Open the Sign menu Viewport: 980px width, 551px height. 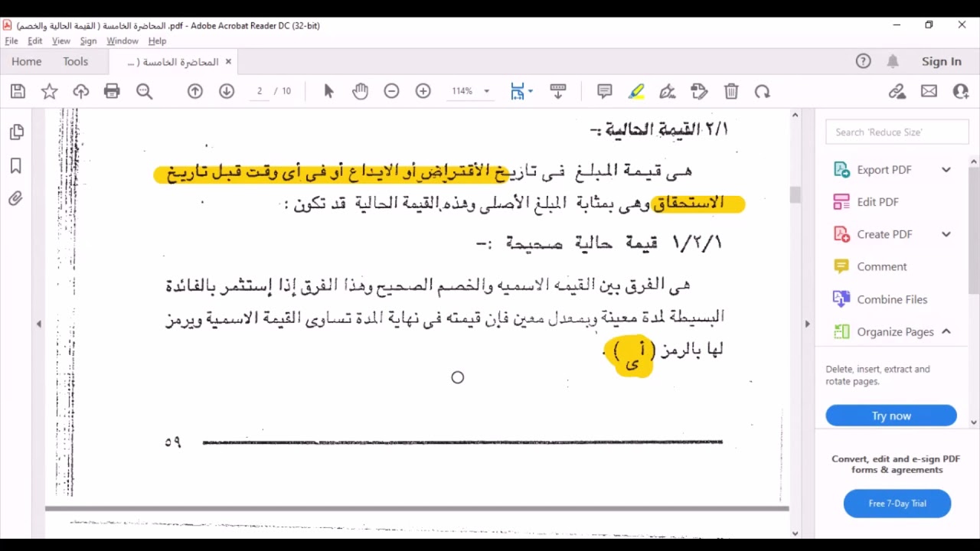point(88,41)
